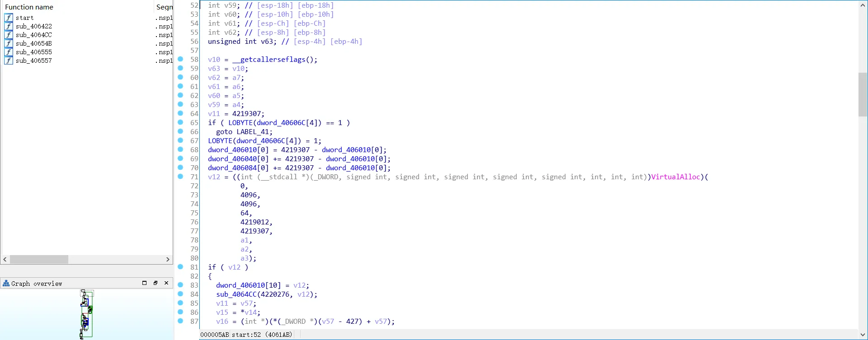Screen dimensions: 868x340
Task: Toggle breakpoint dot on line 58
Action: [x=180, y=59]
